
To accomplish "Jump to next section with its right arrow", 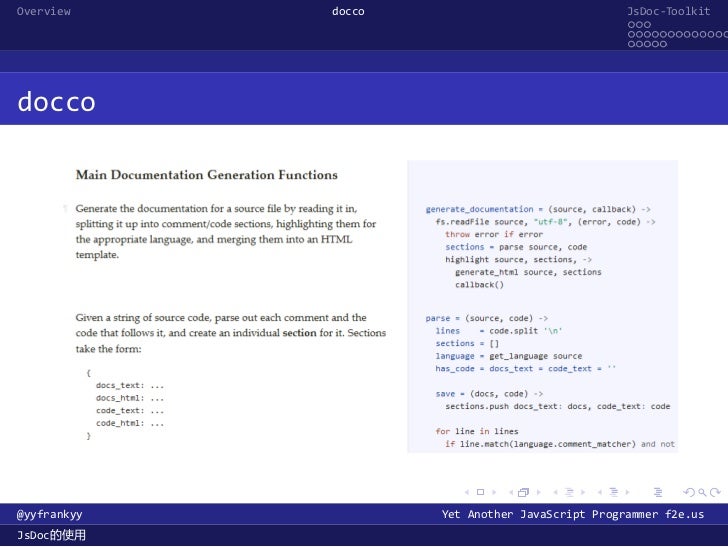I will tap(627, 492).
